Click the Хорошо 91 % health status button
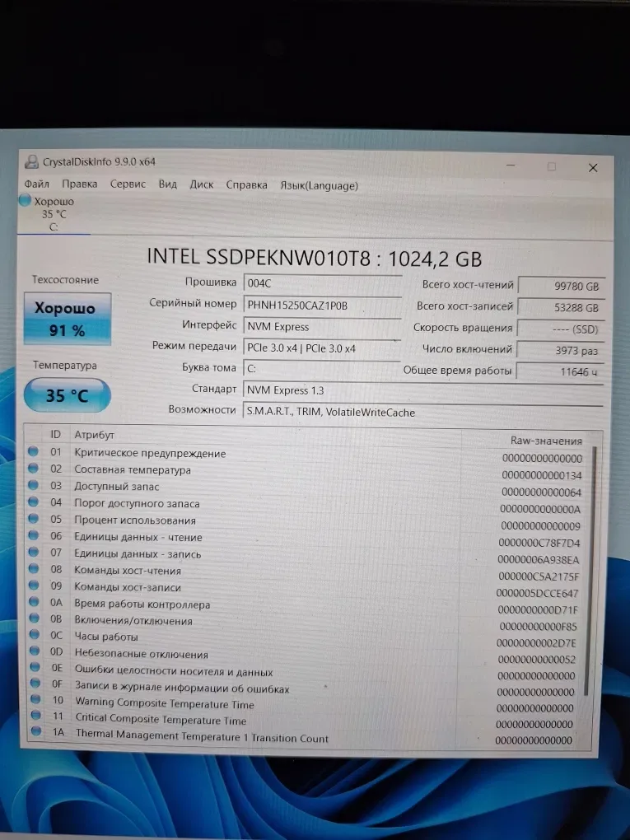The height and width of the screenshot is (840, 630). point(68,319)
